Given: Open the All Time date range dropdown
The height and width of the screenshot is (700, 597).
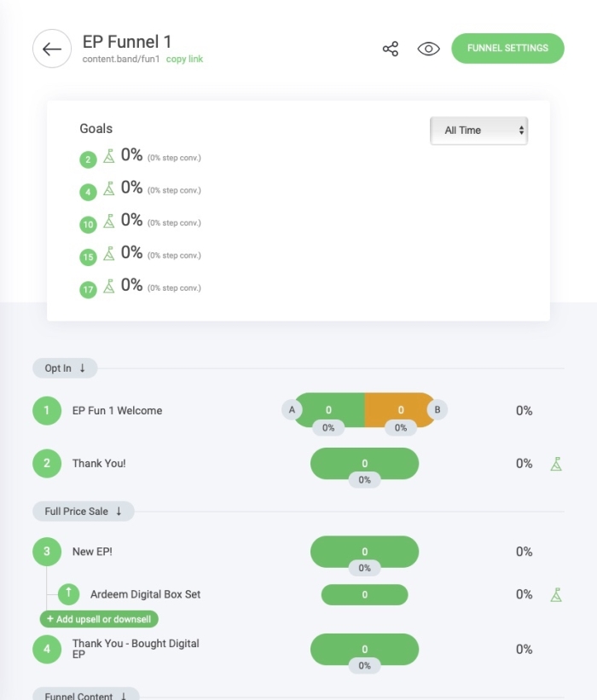Looking at the screenshot, I should tap(478, 130).
